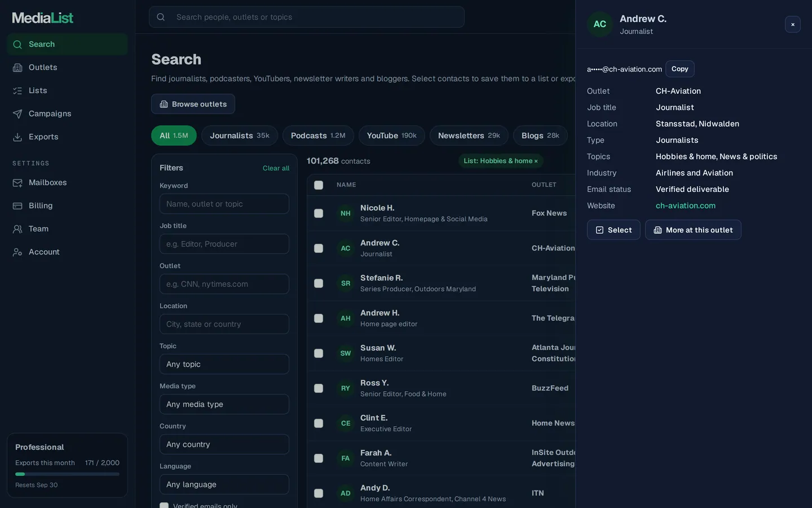Image resolution: width=812 pixels, height=508 pixels.
Task: Open Lists in the sidebar
Action: click(x=67, y=90)
